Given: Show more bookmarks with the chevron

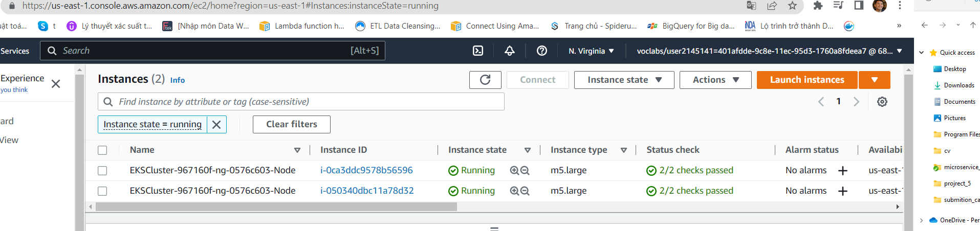Looking at the screenshot, I should [899, 26].
